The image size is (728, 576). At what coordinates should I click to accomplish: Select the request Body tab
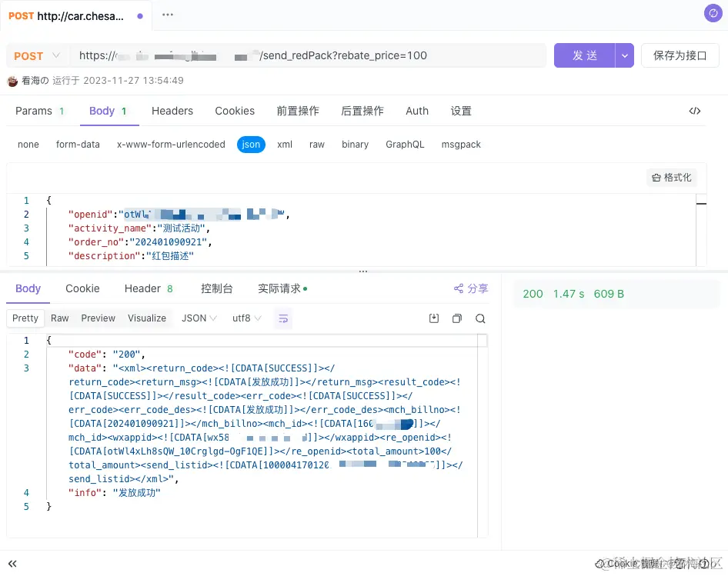pos(109,111)
